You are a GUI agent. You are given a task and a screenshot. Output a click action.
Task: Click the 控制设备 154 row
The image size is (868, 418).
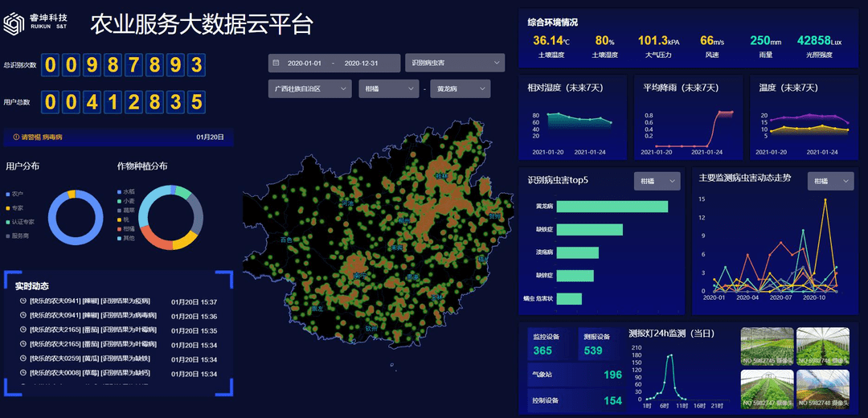(575, 400)
